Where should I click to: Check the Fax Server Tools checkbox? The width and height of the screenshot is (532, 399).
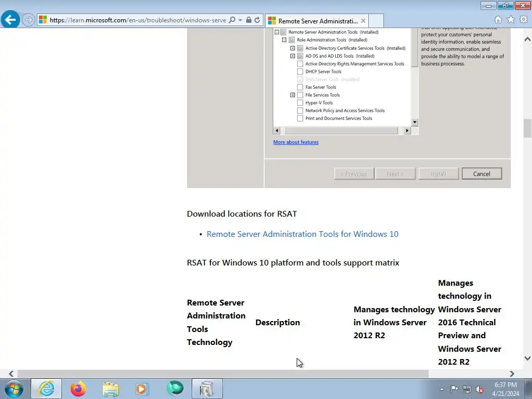click(x=300, y=87)
